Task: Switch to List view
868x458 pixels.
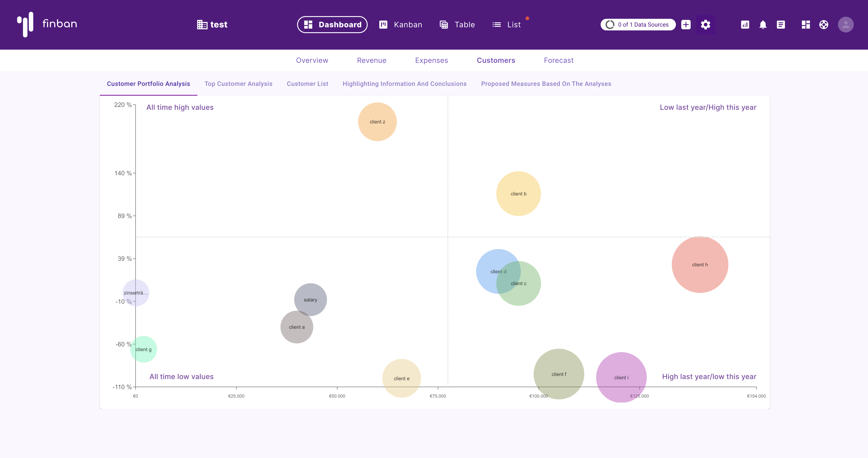Action: pos(506,25)
